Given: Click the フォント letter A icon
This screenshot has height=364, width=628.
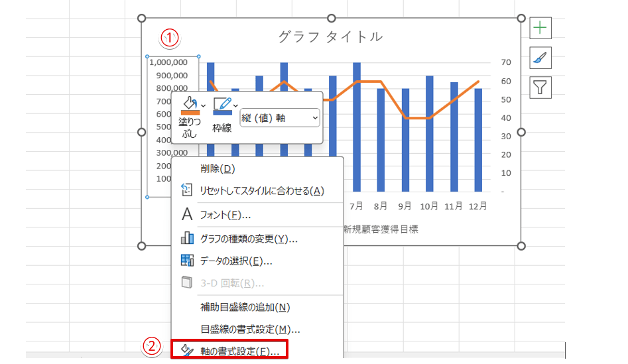Looking at the screenshot, I should click(187, 215).
